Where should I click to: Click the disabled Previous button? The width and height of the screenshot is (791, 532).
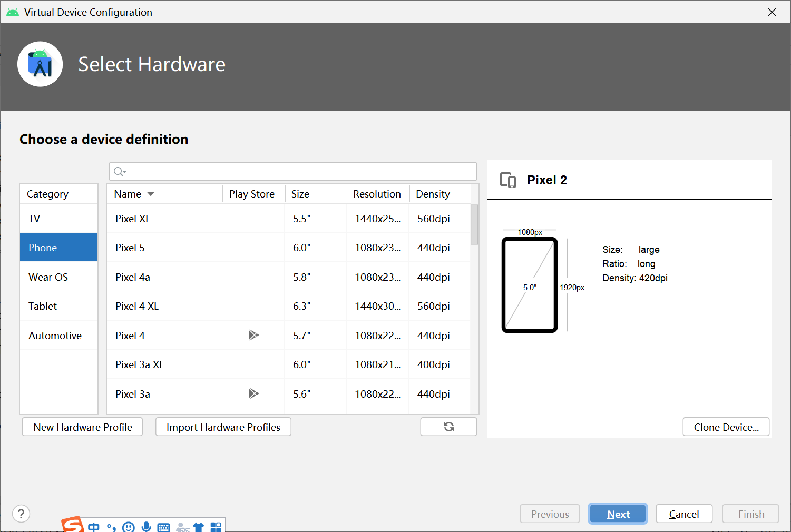coord(550,514)
